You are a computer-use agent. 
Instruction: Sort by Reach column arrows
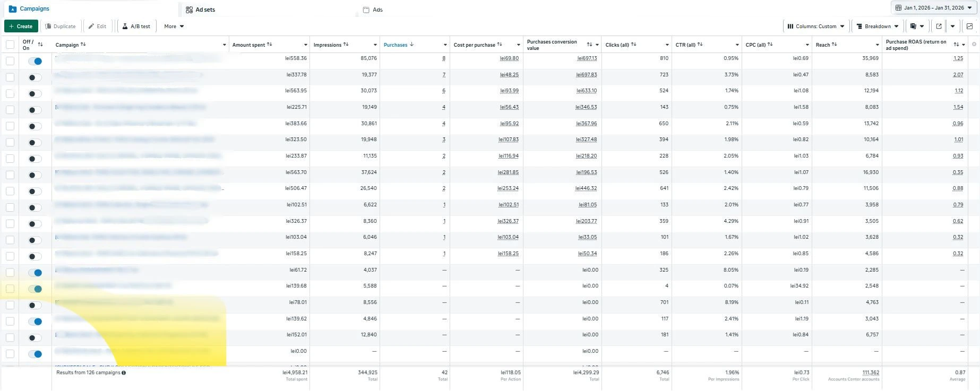[835, 45]
